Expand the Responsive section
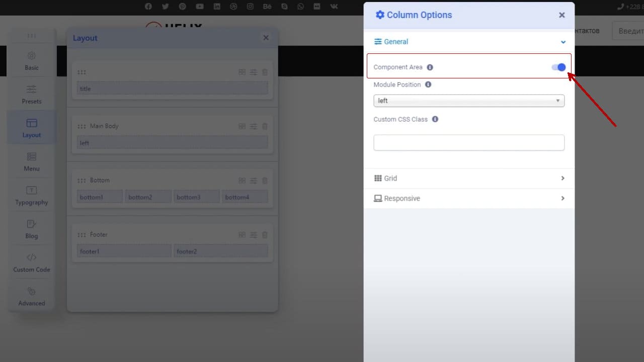 [x=469, y=199]
